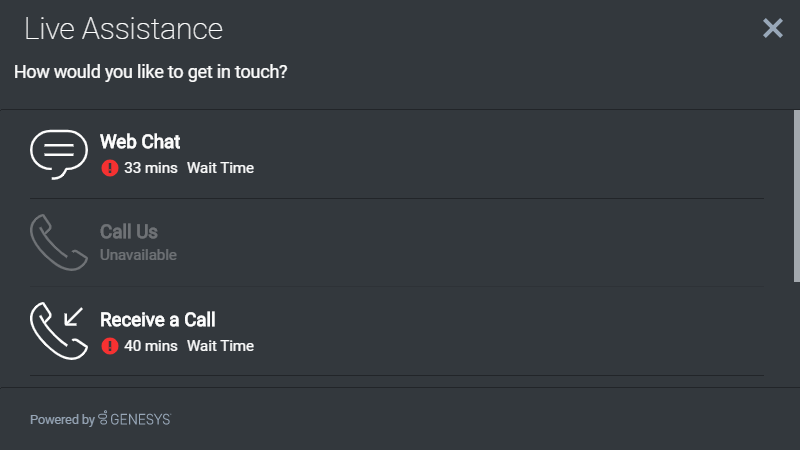The width and height of the screenshot is (800, 450).
Task: Click the 33 mins wait time value
Action: tap(150, 168)
